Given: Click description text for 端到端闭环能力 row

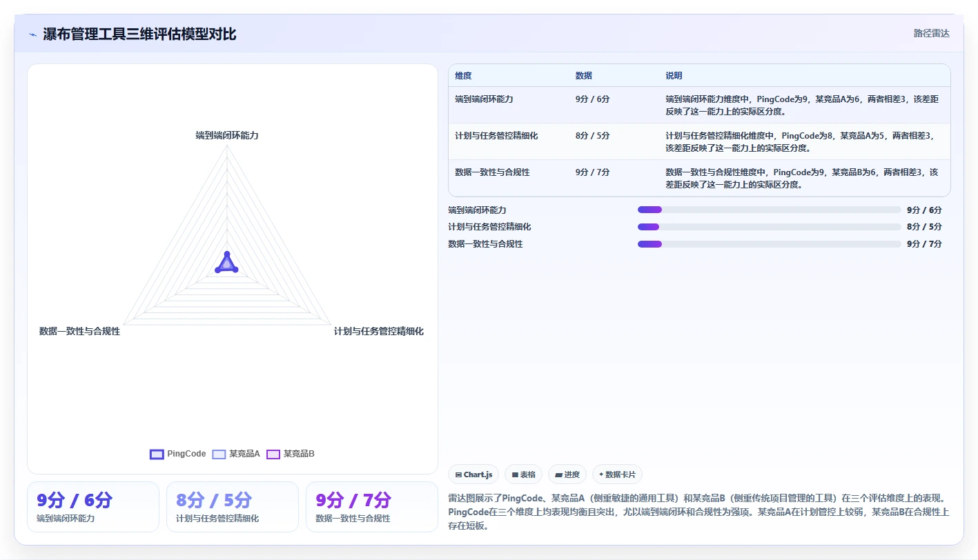Looking at the screenshot, I should 802,105.
